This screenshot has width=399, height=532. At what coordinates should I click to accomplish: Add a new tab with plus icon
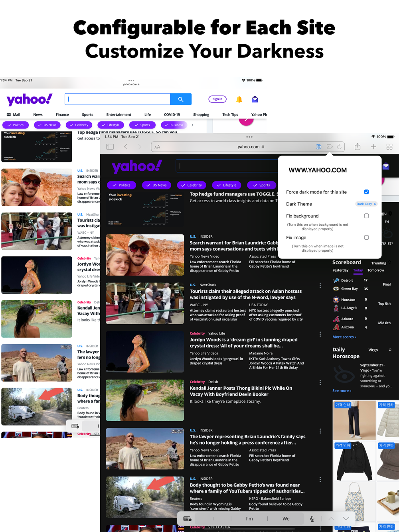(373, 147)
